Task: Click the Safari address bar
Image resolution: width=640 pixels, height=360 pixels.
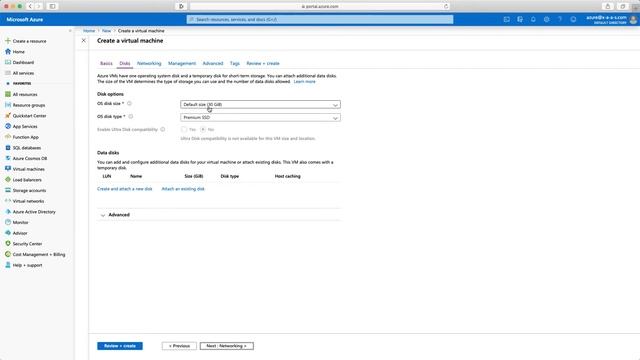Action: (x=320, y=6)
